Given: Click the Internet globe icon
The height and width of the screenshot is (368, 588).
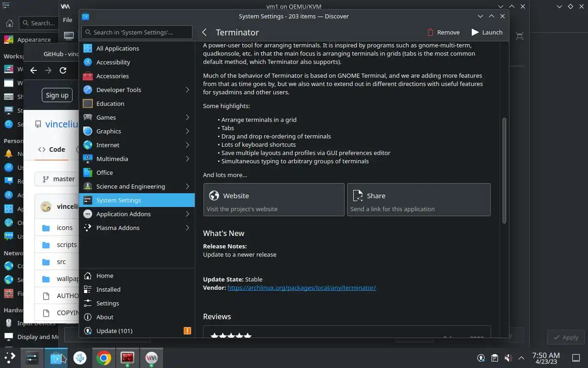Looking at the screenshot, I should point(88,145).
